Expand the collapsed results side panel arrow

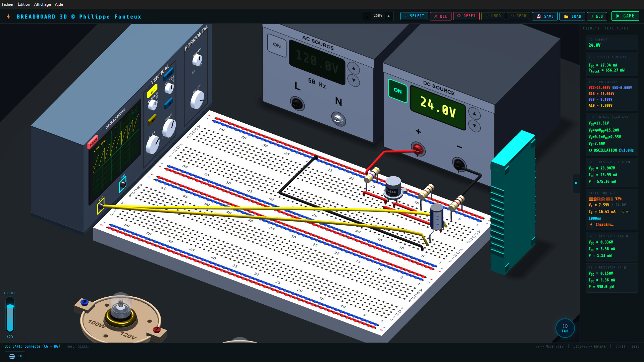[x=576, y=183]
